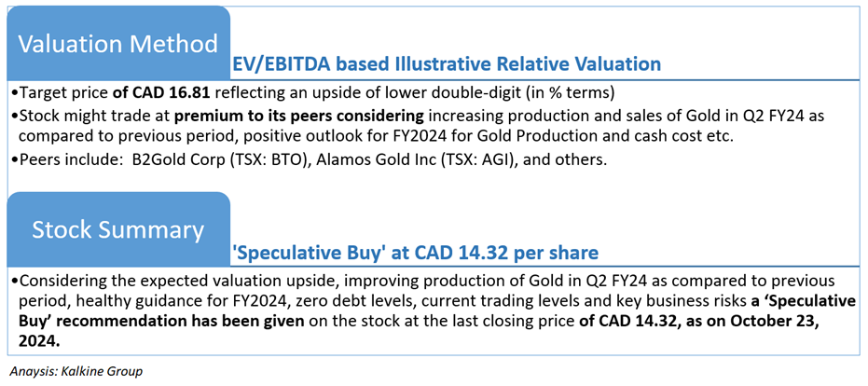Click 'Target price' at the first bullet
The image size is (868, 386).
64,93
